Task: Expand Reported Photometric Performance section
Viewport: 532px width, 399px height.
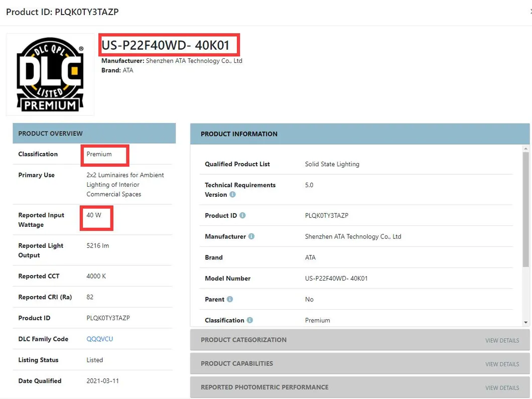Action: (x=360, y=387)
